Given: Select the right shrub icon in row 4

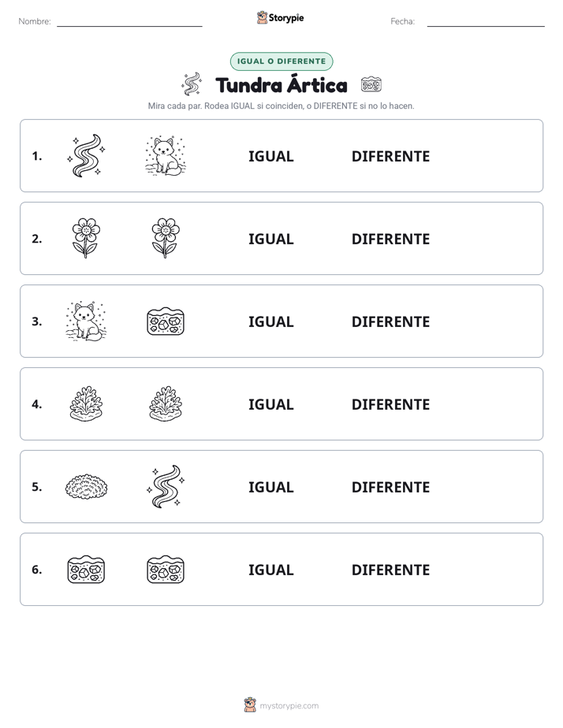Looking at the screenshot, I should click(166, 404).
